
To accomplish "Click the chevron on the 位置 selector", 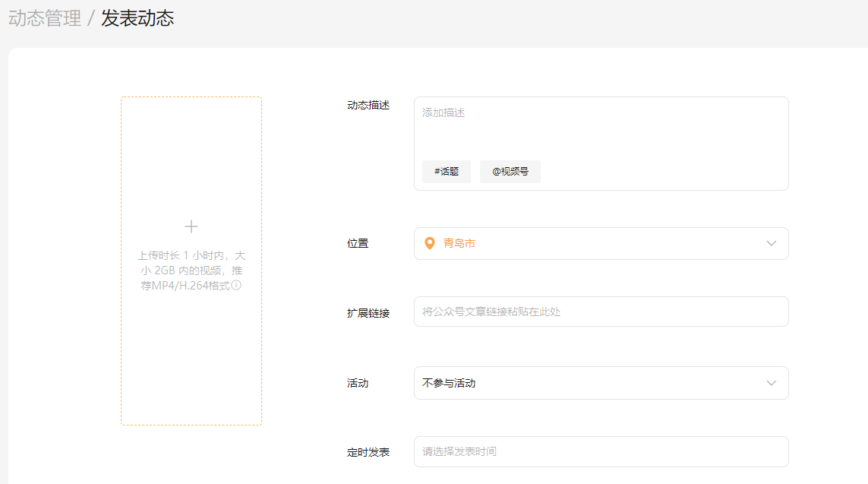I will [x=772, y=243].
